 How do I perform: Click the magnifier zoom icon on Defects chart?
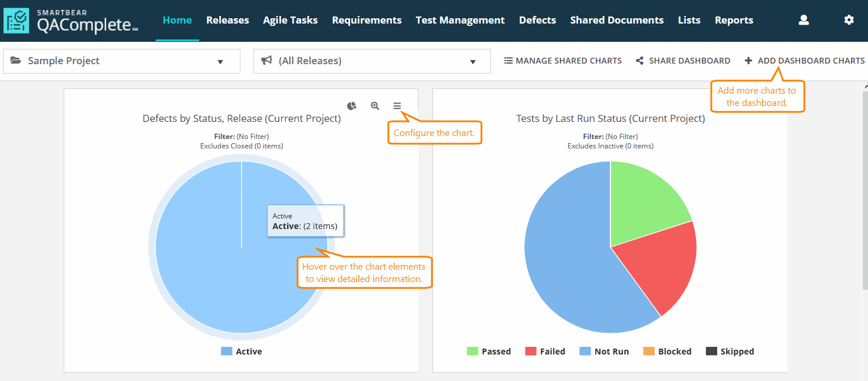(x=374, y=105)
